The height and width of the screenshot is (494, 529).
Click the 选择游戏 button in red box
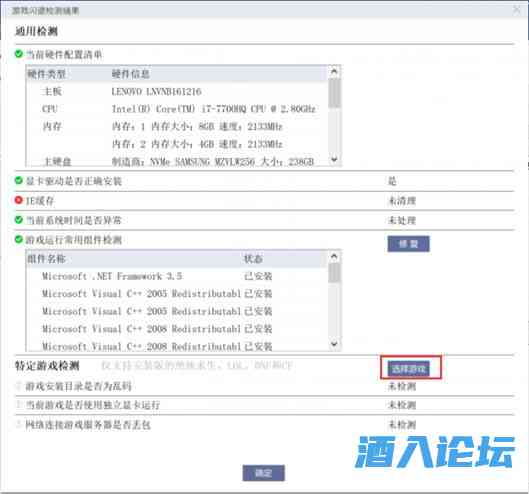click(409, 368)
